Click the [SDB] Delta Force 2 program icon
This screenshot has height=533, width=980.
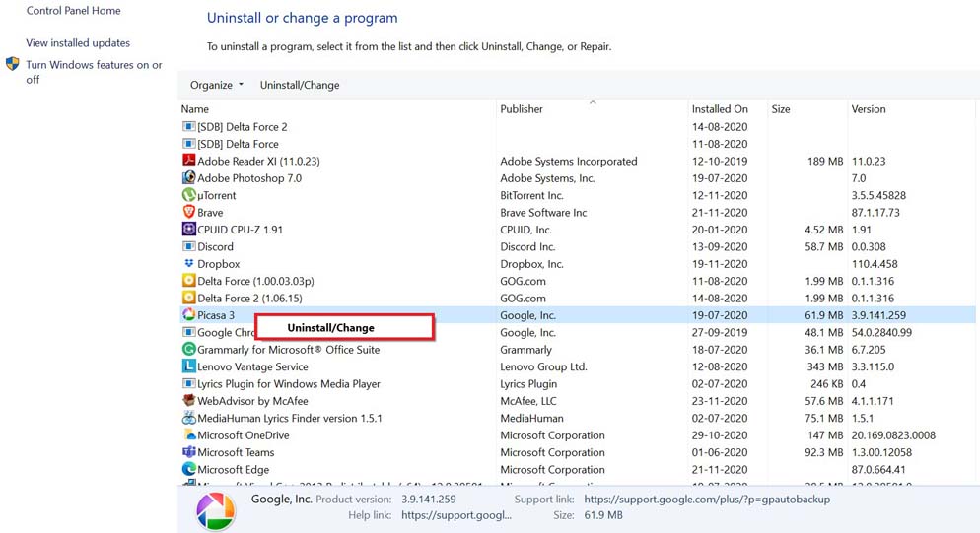tap(188, 126)
